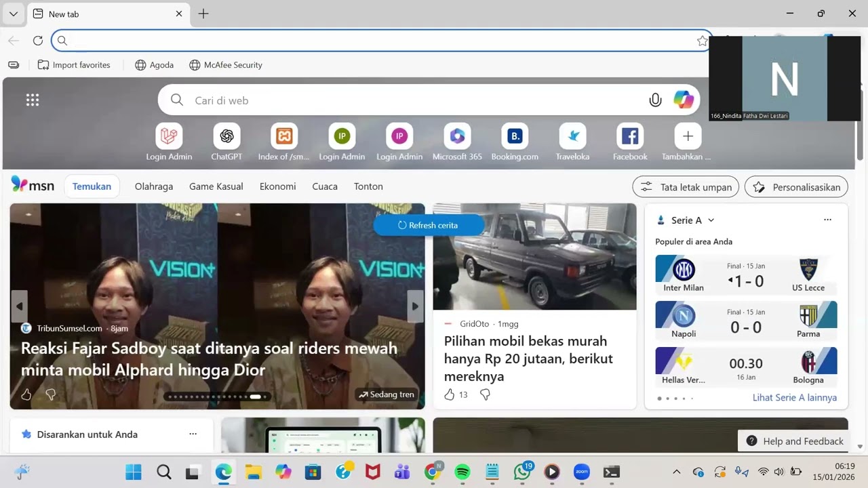Select the active carousel page indicator
Screen dimensions: 868x488
pyautogui.click(x=256, y=396)
